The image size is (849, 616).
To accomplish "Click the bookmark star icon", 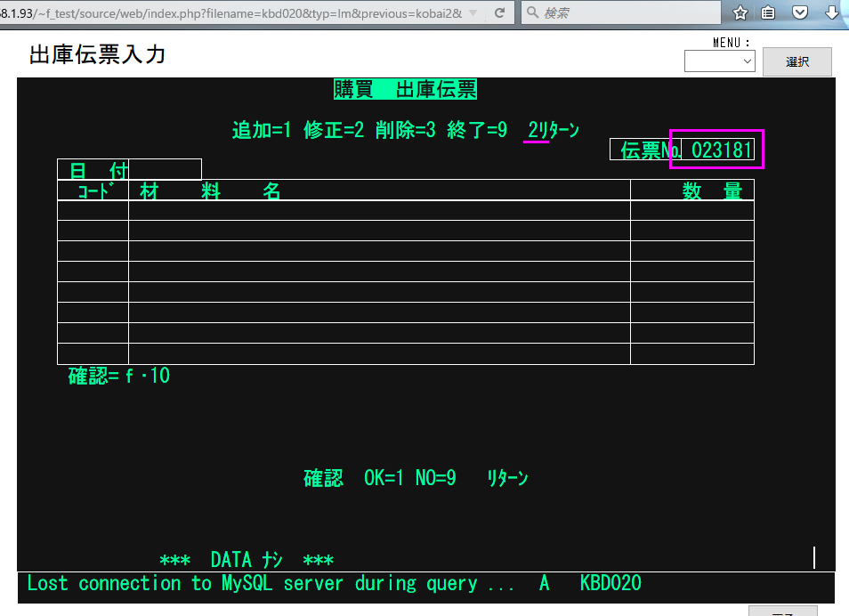I will [740, 12].
